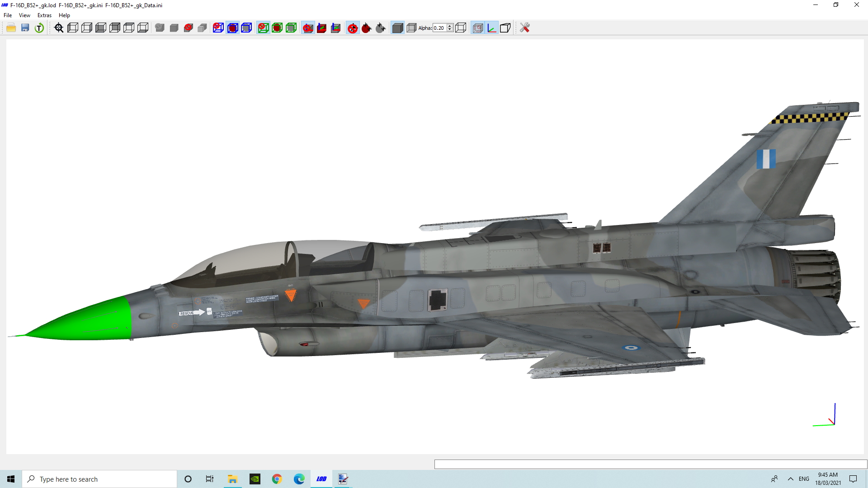
Task: Show hidden tray icons with the chevron
Action: point(791,479)
